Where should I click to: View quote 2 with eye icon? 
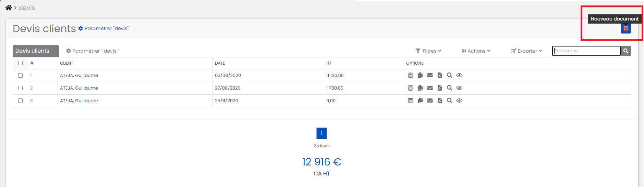[459, 88]
